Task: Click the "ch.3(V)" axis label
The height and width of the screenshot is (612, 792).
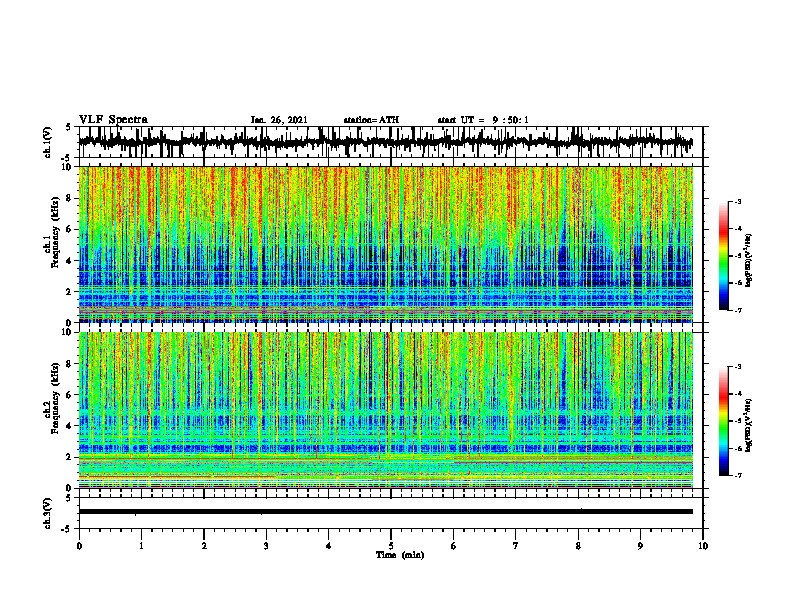Action: tap(47, 514)
